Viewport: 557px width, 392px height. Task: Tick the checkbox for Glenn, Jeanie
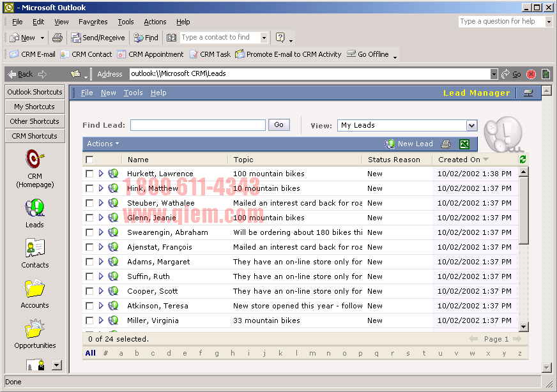[x=89, y=218]
